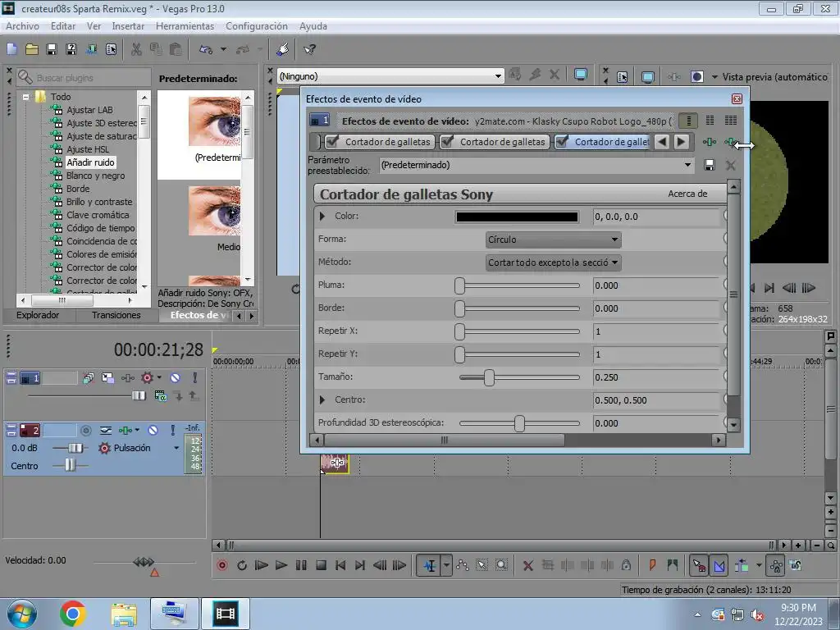
Task: Click the black Color swatch
Action: pyautogui.click(x=517, y=217)
